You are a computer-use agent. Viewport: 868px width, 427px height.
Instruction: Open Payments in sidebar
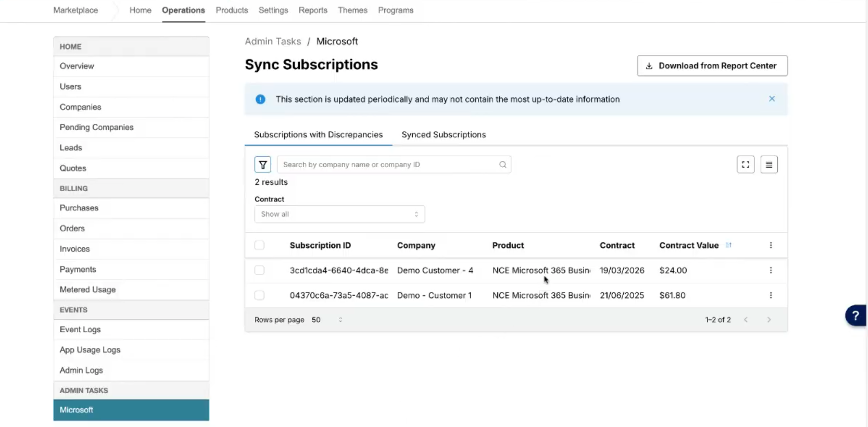pyautogui.click(x=131, y=269)
